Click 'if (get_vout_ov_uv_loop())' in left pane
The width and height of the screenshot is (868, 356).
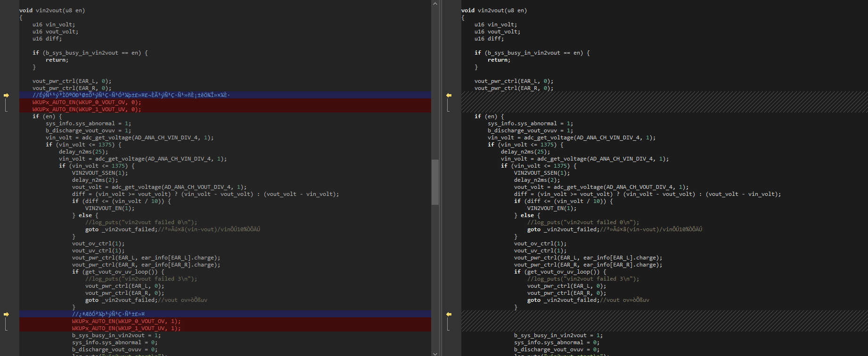(x=118, y=272)
